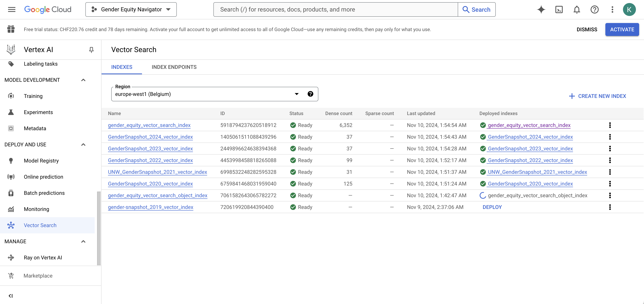644x304 pixels.
Task: Collapse the MANAGE section
Action: click(x=83, y=241)
